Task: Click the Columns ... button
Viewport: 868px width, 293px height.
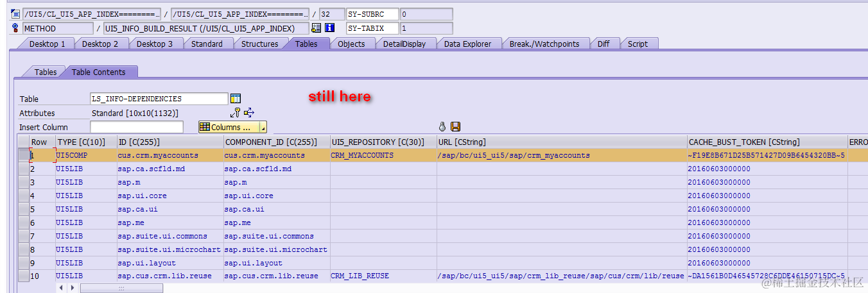Action: coord(232,127)
